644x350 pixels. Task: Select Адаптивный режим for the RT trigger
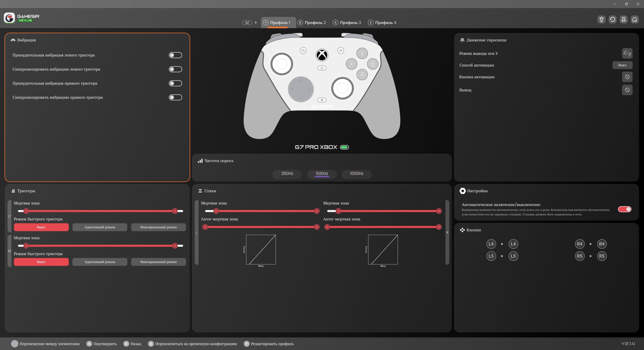[100, 262]
